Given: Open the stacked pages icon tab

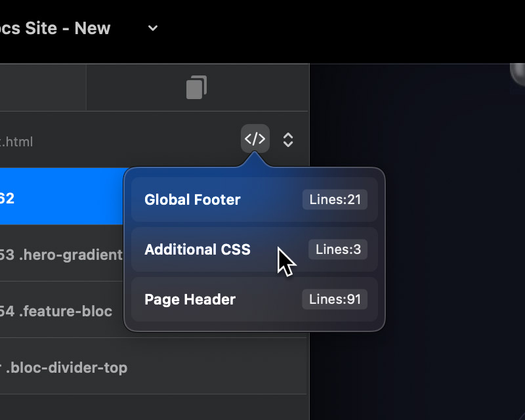Looking at the screenshot, I should click(x=196, y=87).
